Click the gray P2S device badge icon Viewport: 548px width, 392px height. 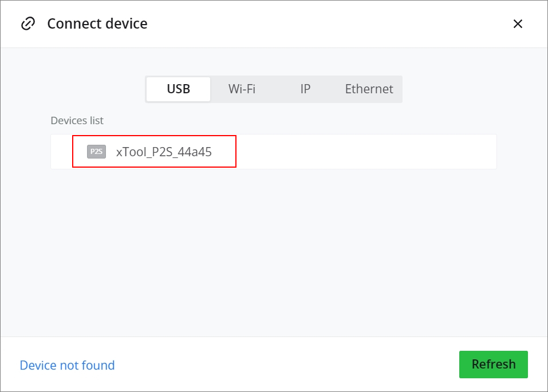point(96,152)
